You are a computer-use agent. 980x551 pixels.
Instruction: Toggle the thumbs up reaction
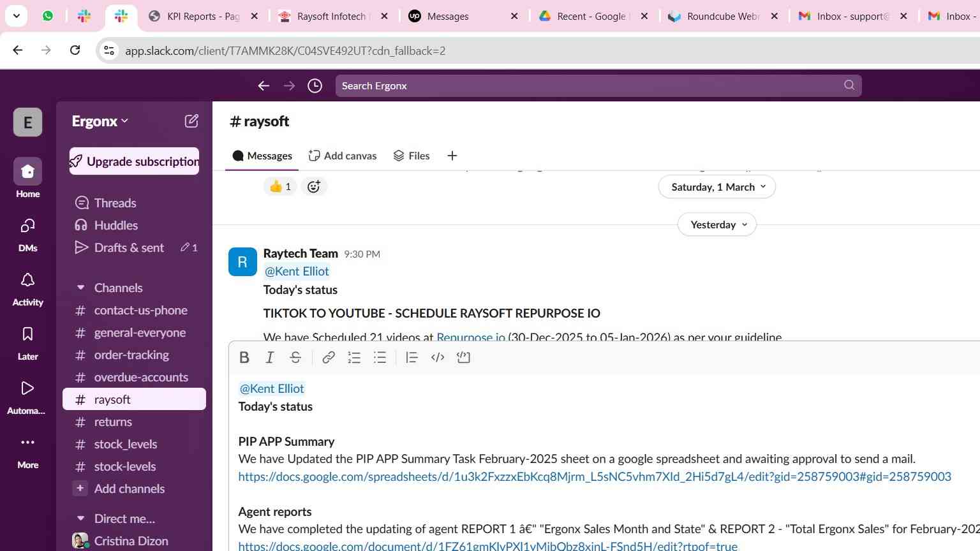(x=280, y=186)
